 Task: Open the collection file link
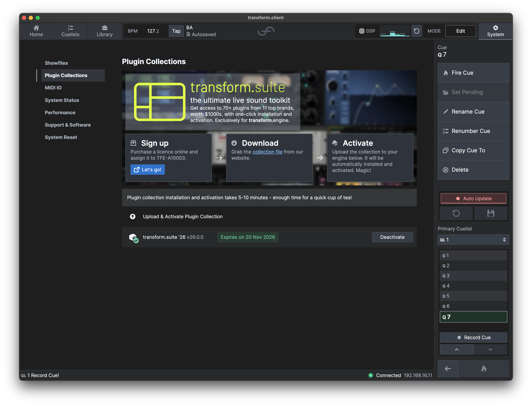pyautogui.click(x=267, y=152)
